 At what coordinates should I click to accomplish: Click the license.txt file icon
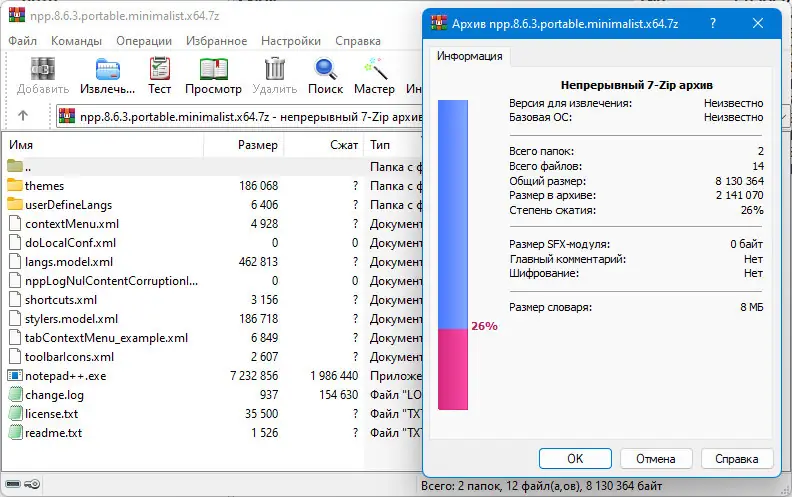point(16,414)
